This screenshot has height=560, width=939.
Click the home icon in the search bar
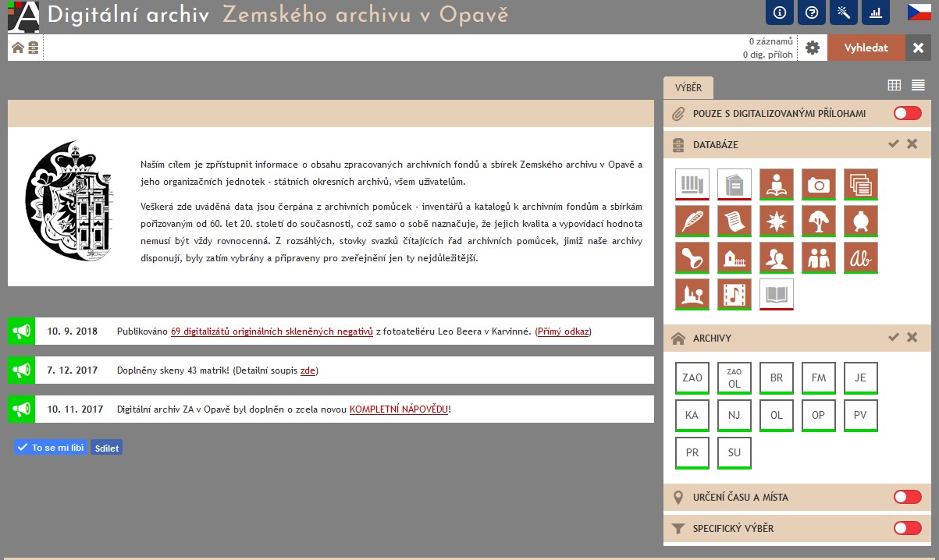tap(18, 48)
